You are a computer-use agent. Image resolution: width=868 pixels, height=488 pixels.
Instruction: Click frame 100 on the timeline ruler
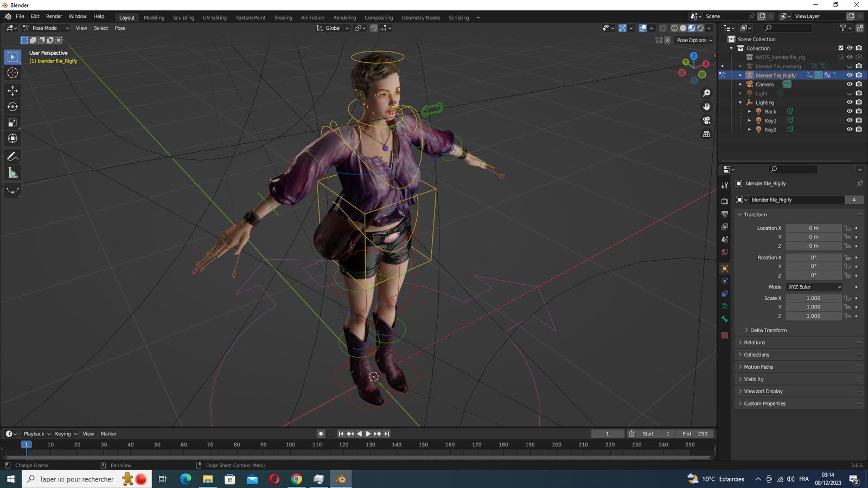290,445
